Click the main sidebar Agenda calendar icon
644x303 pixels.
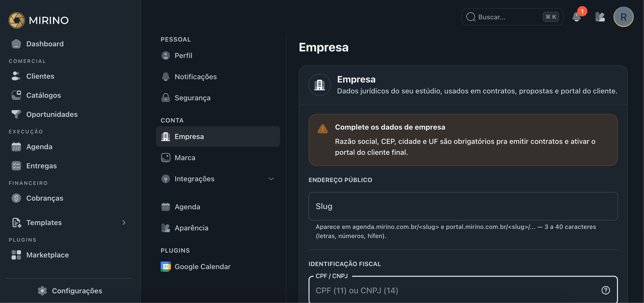[16, 147]
